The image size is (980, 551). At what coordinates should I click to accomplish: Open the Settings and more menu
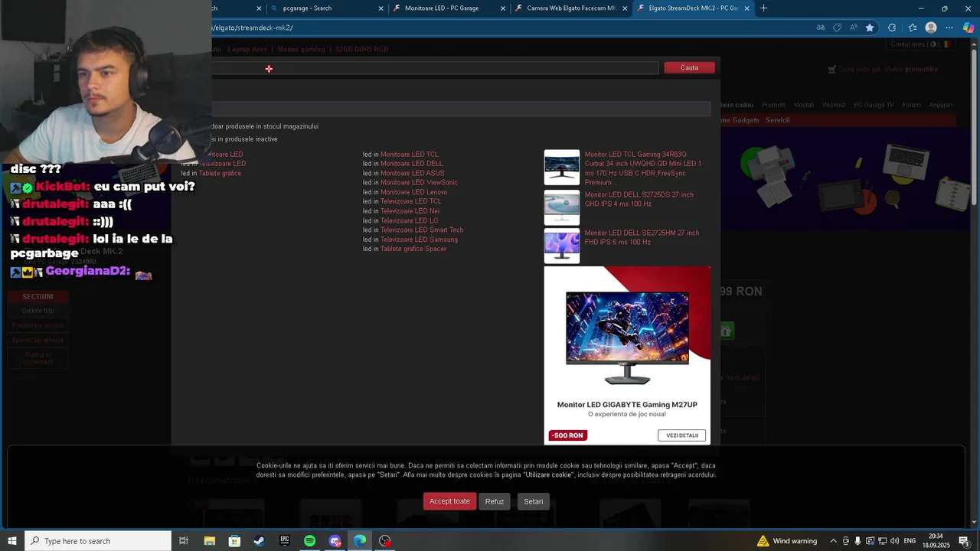tap(949, 28)
